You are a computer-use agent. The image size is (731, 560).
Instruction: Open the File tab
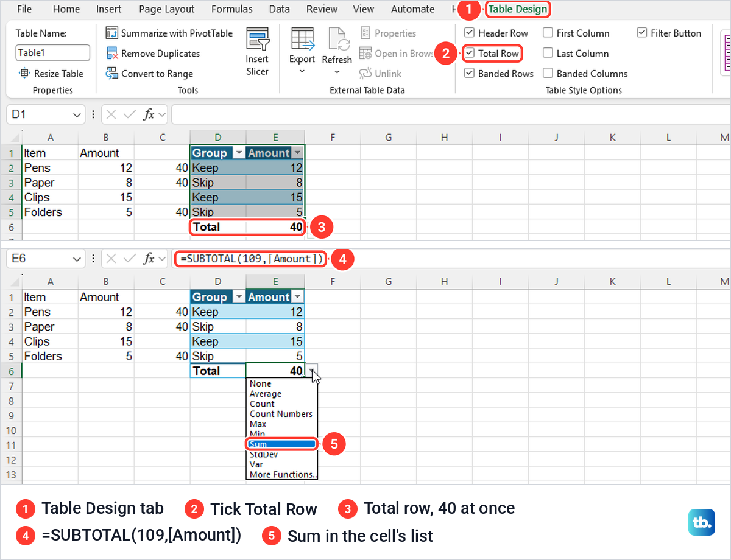click(x=25, y=9)
